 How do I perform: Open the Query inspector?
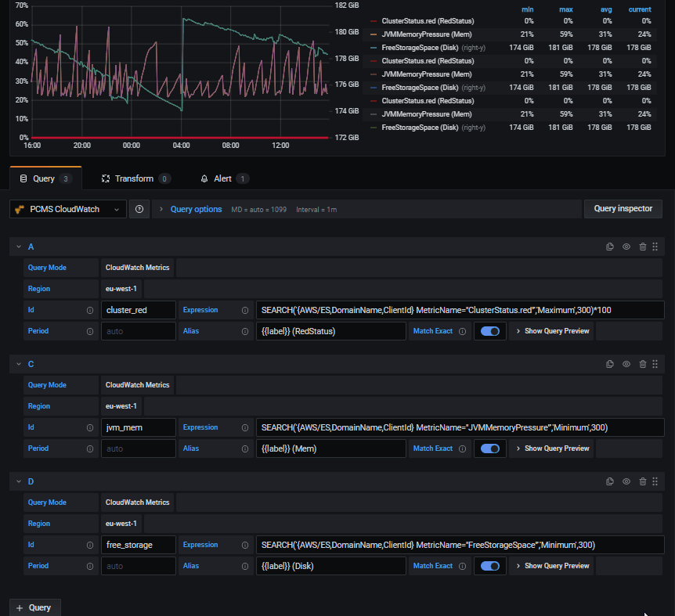pyautogui.click(x=623, y=209)
